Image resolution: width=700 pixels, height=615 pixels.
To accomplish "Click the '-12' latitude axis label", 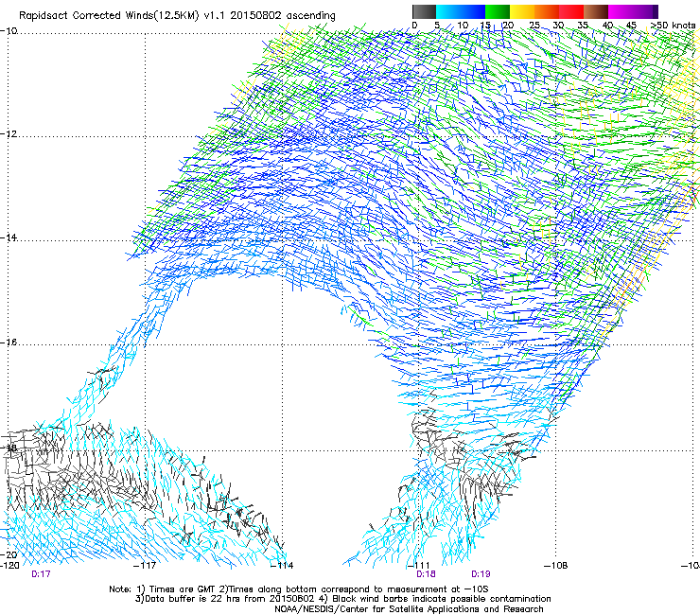I will pos(9,134).
